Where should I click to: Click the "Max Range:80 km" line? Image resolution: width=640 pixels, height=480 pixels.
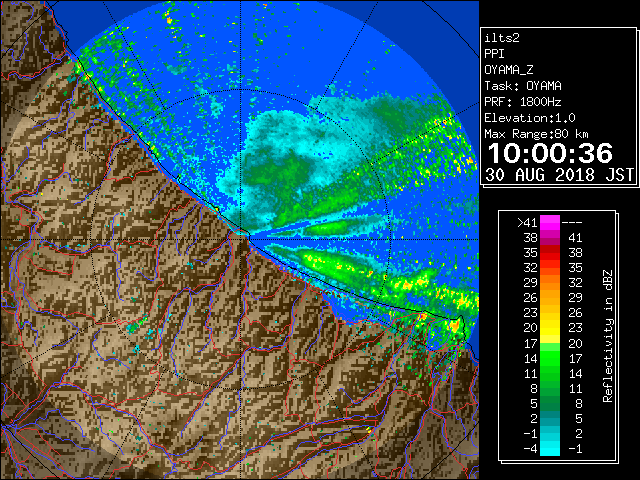(x=536, y=134)
